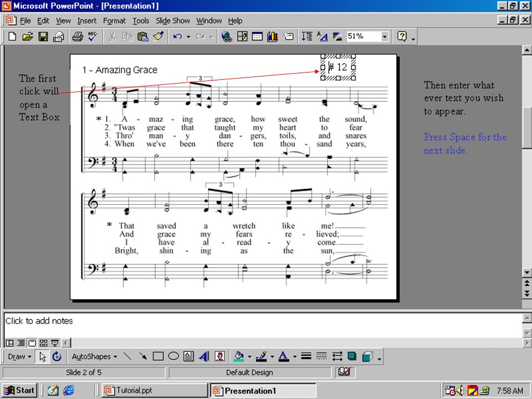Image resolution: width=532 pixels, height=399 pixels.
Task: Click the Print icon in the toolbar
Action: pos(78,37)
